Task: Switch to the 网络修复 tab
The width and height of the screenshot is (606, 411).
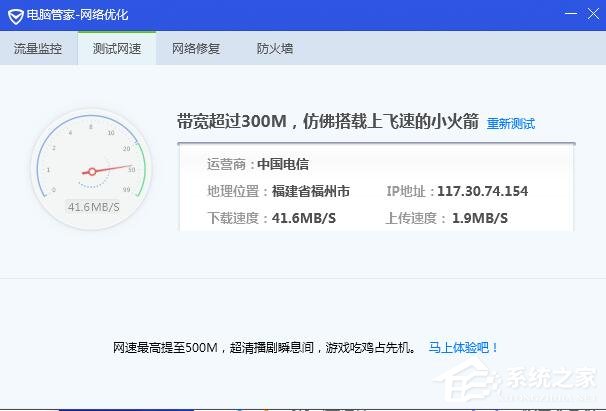Action: [x=195, y=48]
